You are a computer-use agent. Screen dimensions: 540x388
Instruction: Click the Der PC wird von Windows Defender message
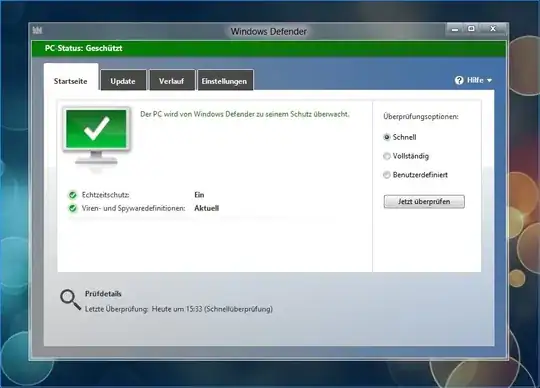pyautogui.click(x=245, y=114)
